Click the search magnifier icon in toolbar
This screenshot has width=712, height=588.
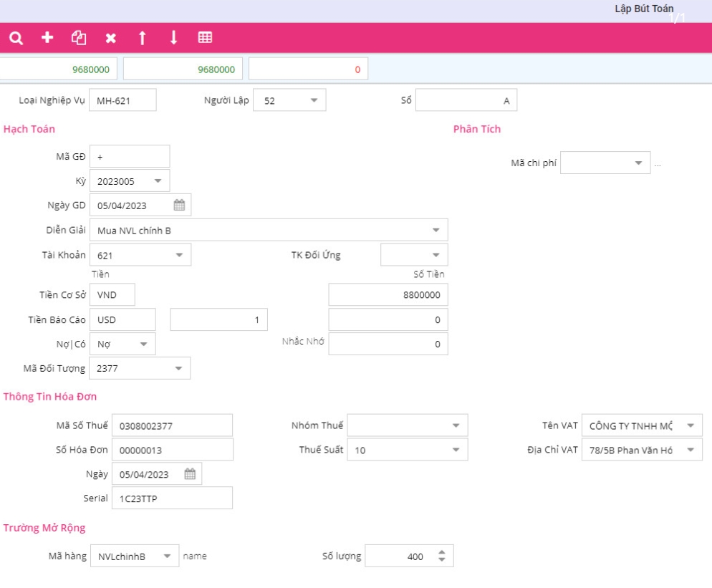click(x=16, y=38)
